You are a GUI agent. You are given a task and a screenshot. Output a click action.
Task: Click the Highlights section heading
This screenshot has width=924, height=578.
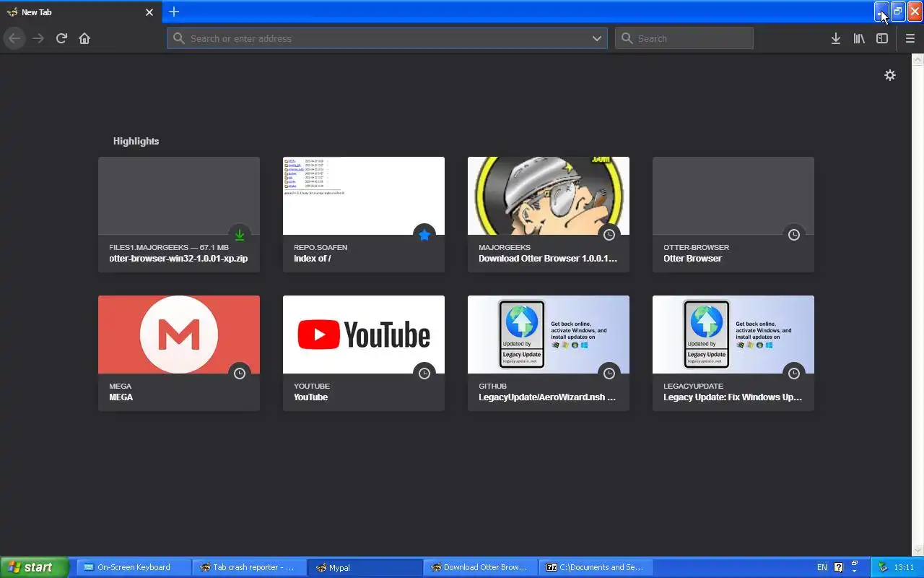point(136,141)
